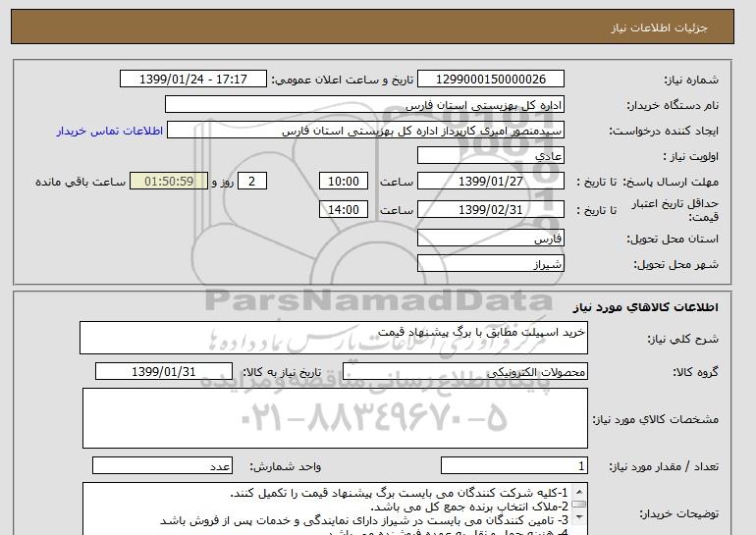Click buyer note line 1 about برگ پیشنهاد قیمت

point(399,493)
